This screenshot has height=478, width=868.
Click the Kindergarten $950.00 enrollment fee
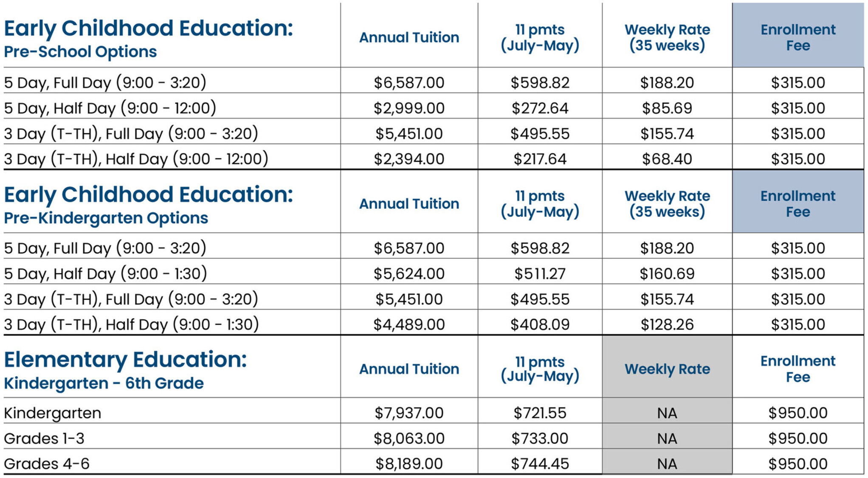(x=798, y=413)
